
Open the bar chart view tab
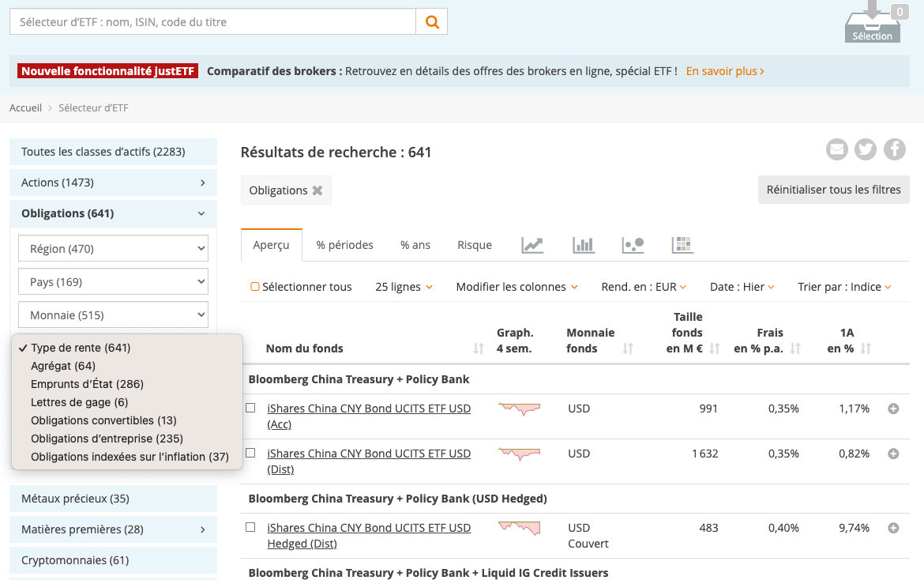coord(584,245)
